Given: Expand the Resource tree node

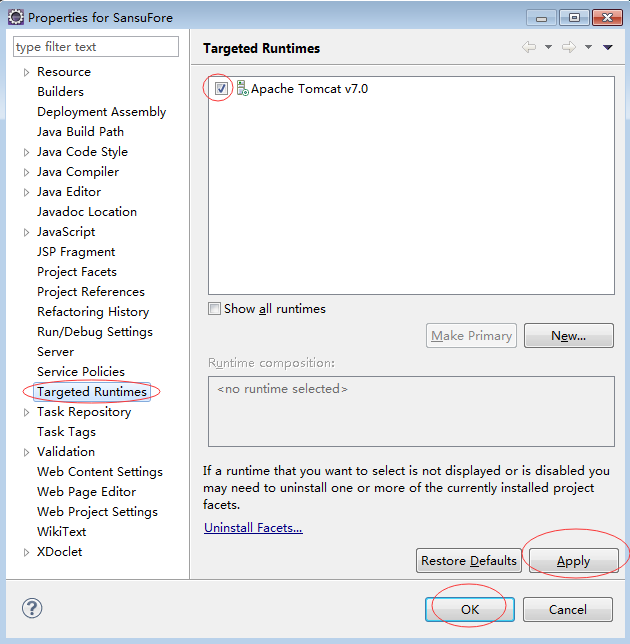Looking at the screenshot, I should click(26, 73).
